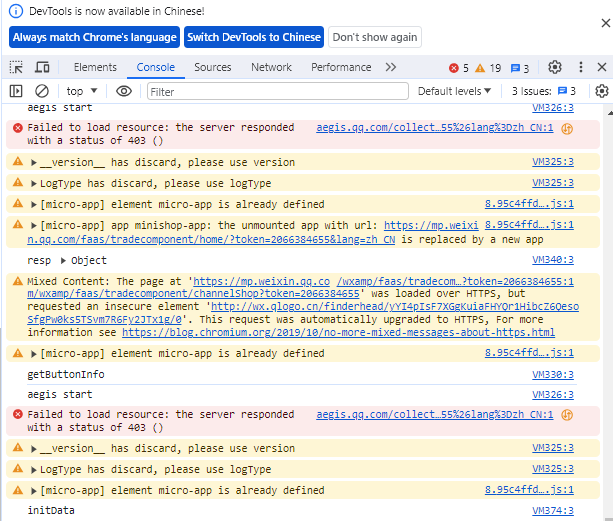The image size is (613, 521).
Task: Open the Default levels dropdown
Action: 454,91
